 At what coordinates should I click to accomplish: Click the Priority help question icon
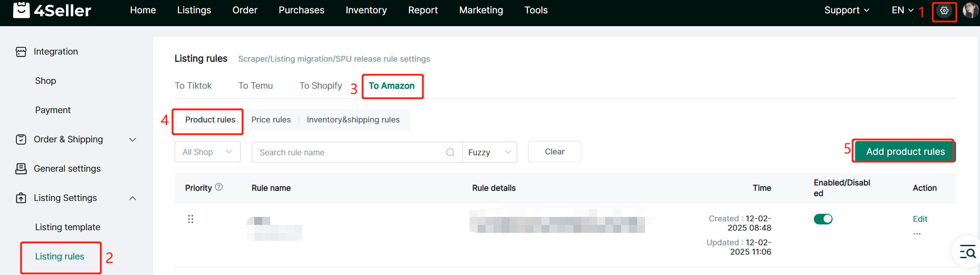click(219, 187)
